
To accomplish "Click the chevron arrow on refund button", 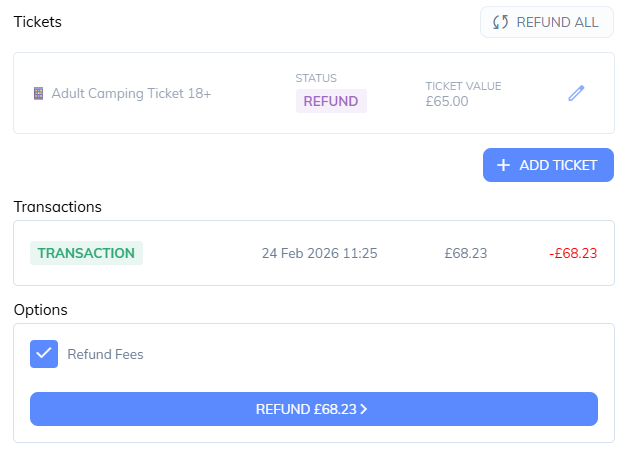I will pos(363,409).
